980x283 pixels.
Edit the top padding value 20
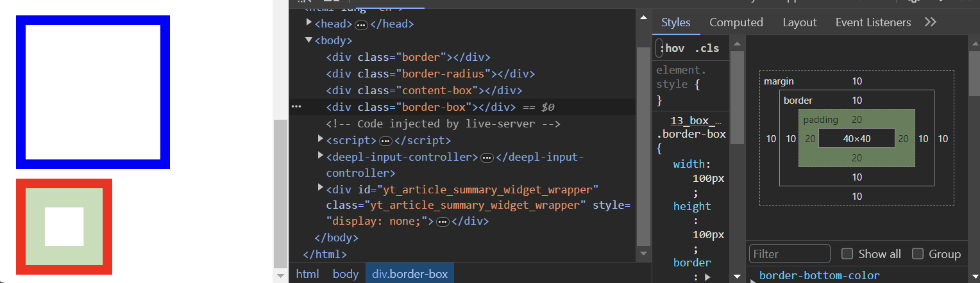coord(857,120)
